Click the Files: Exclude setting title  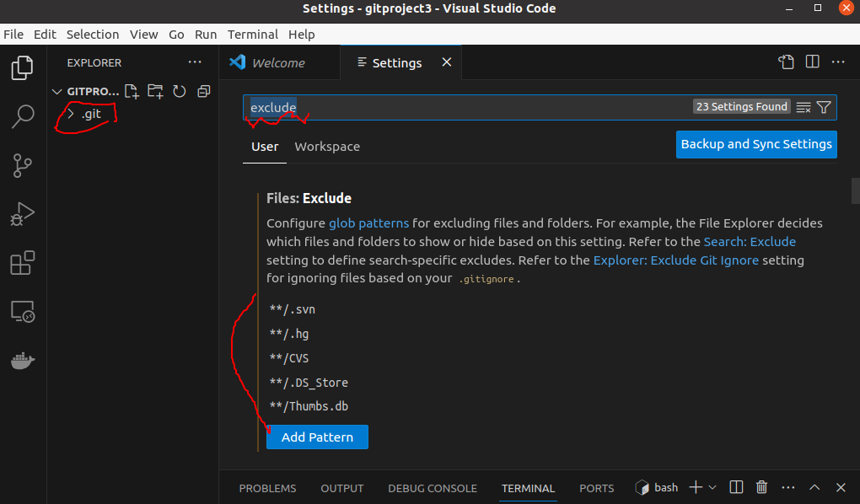point(309,198)
